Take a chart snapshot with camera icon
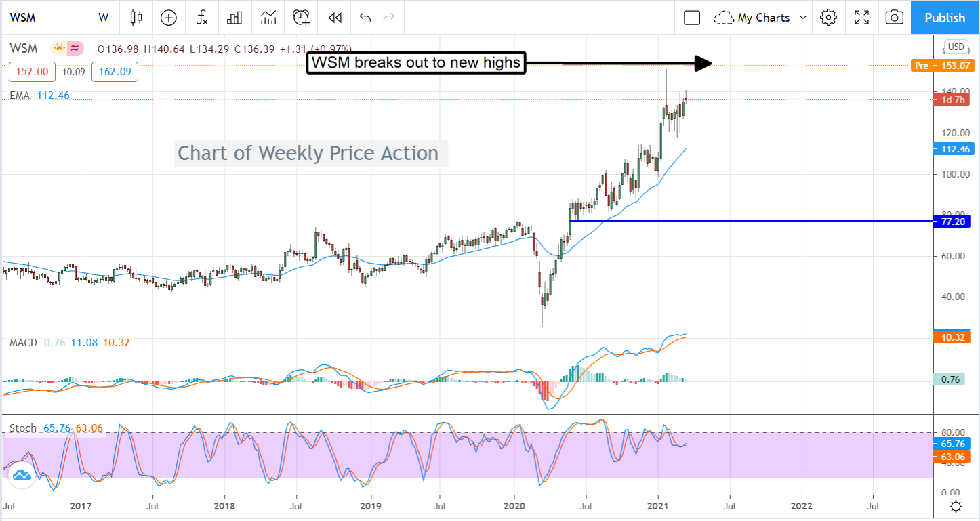The width and height of the screenshot is (980, 521). click(x=894, y=18)
